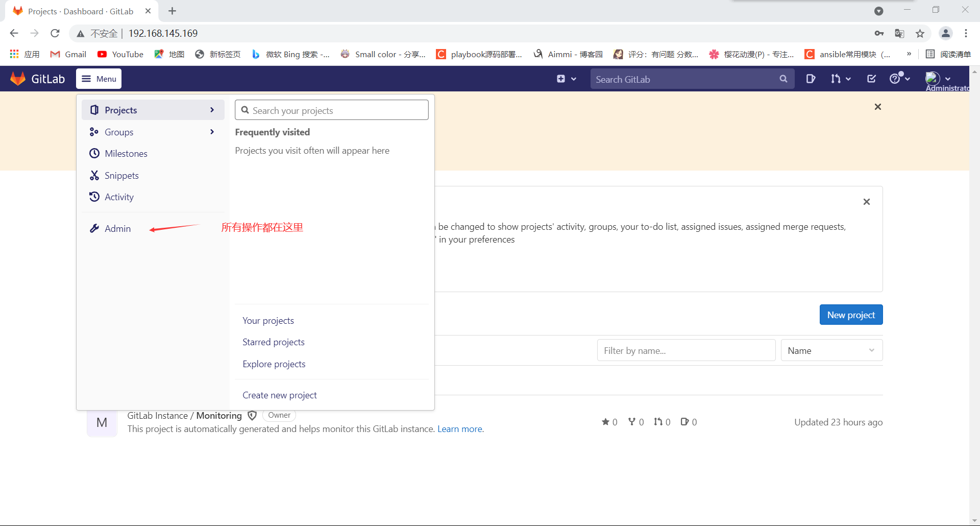Click the internal visibility shield icon

pos(252,416)
